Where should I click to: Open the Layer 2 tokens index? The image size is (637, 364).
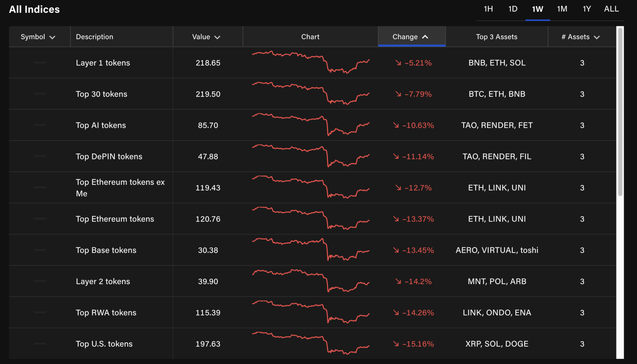point(103,281)
